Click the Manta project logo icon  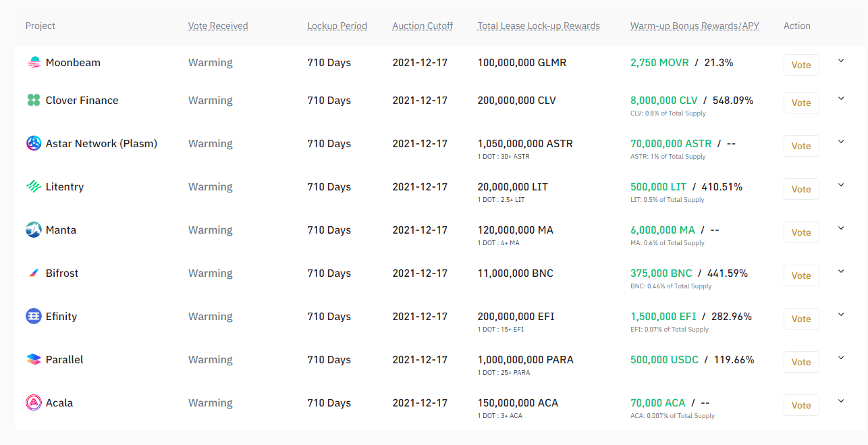tap(34, 230)
